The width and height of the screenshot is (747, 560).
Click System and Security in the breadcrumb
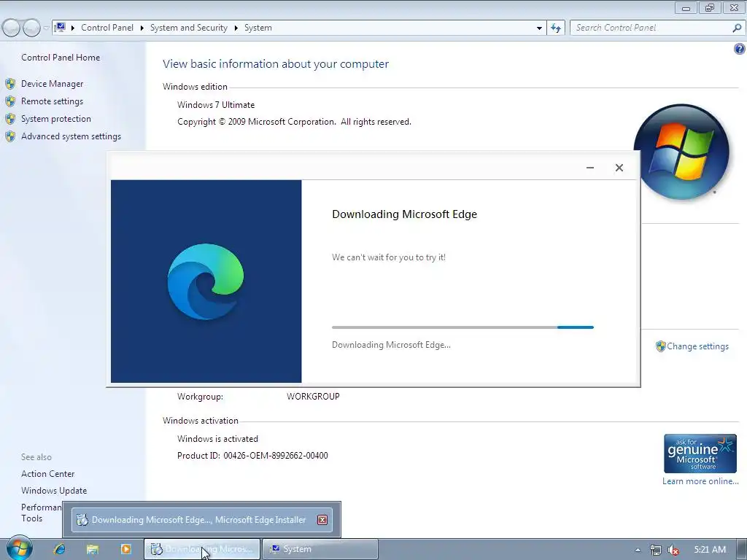coord(189,28)
